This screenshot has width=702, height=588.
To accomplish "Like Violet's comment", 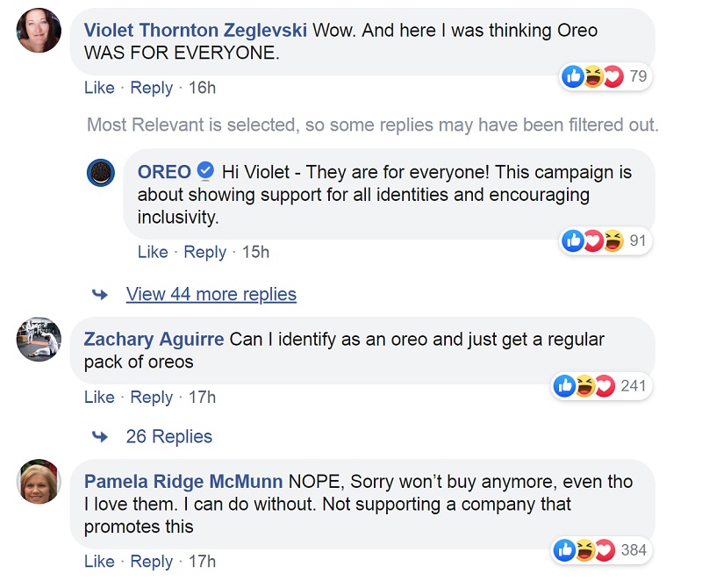I will point(99,88).
